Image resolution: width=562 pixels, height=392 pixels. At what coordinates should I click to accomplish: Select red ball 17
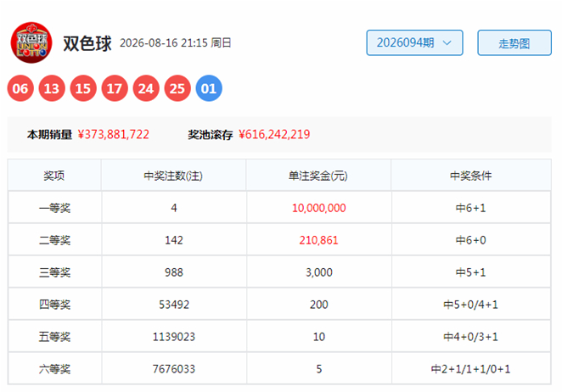point(115,88)
